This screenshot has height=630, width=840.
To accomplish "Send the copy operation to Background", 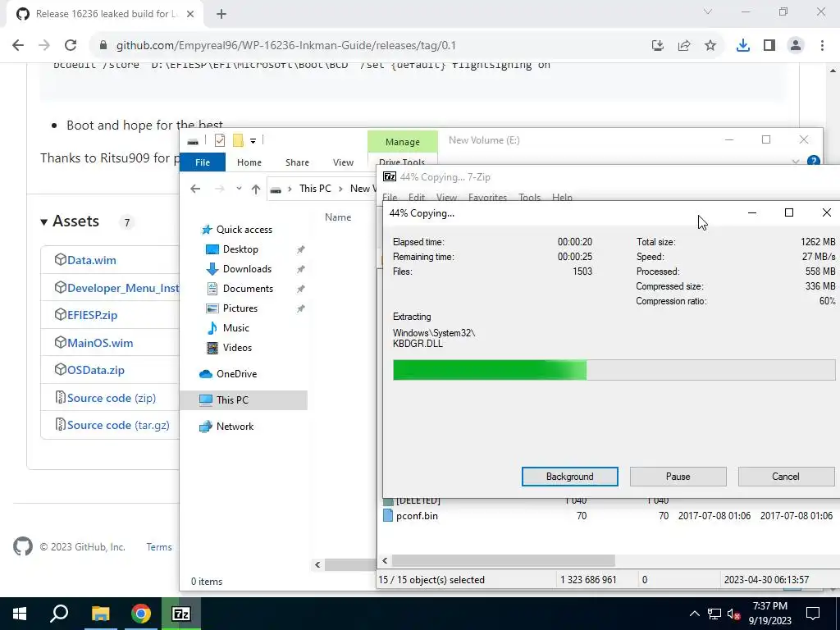I will (x=569, y=477).
